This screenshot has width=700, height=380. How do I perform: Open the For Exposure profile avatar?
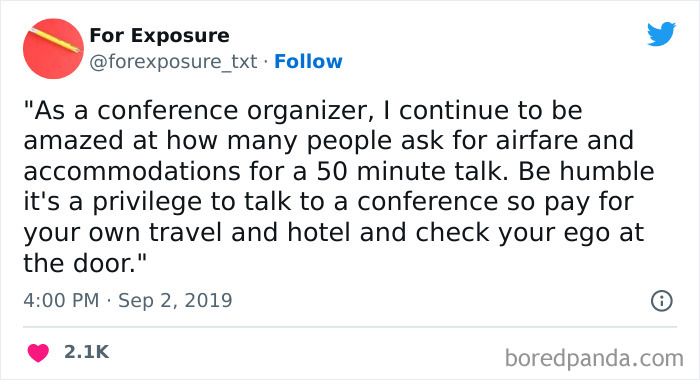pyautogui.click(x=53, y=49)
